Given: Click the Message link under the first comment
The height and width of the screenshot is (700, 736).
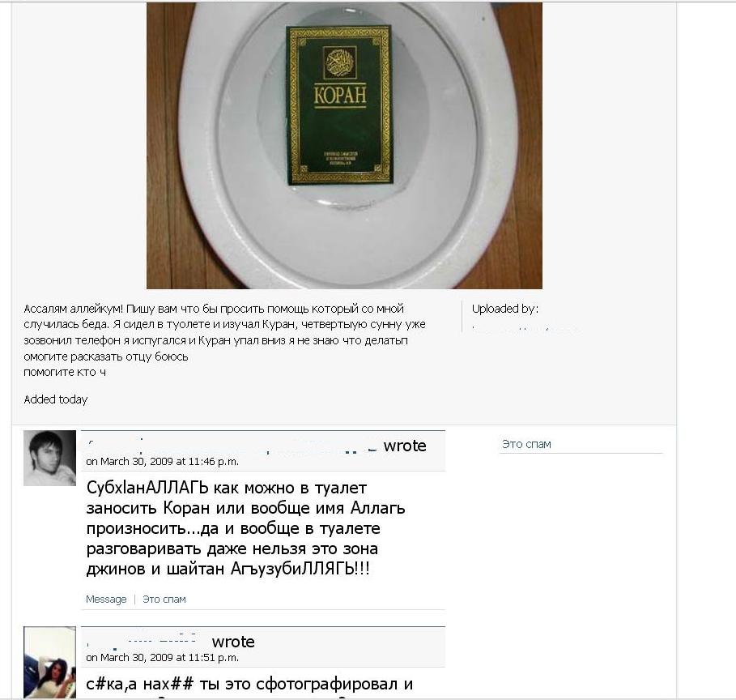Looking at the screenshot, I should [x=106, y=599].
